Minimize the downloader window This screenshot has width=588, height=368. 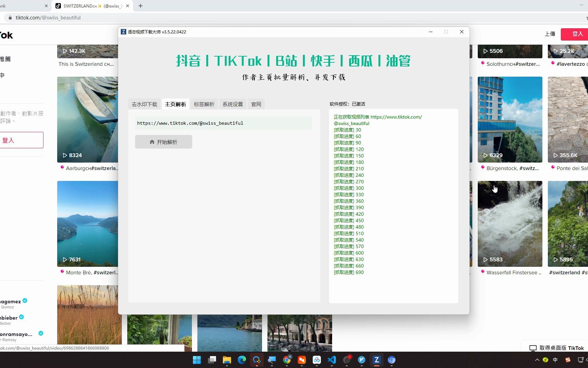click(x=431, y=32)
